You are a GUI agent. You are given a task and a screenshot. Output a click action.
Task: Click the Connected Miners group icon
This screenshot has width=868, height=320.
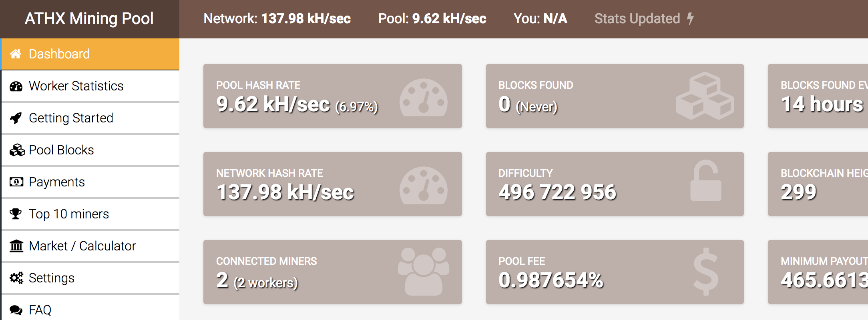pos(424,271)
